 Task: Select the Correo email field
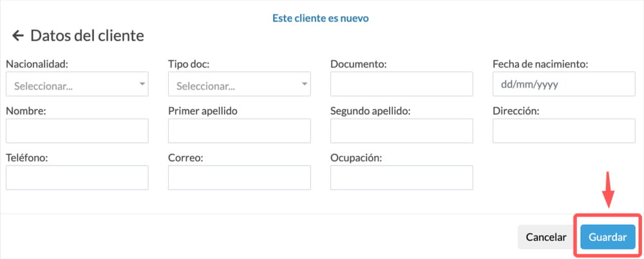point(240,178)
